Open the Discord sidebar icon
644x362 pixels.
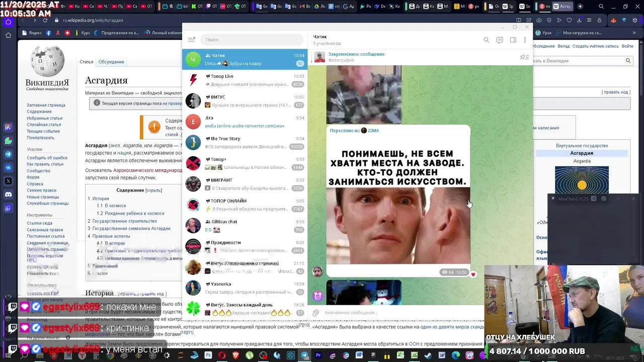(x=8, y=194)
